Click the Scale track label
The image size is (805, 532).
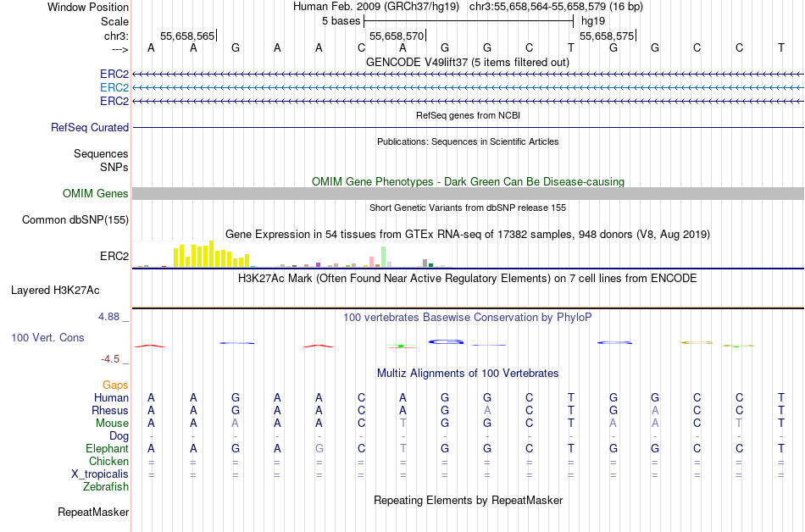pyautogui.click(x=114, y=21)
